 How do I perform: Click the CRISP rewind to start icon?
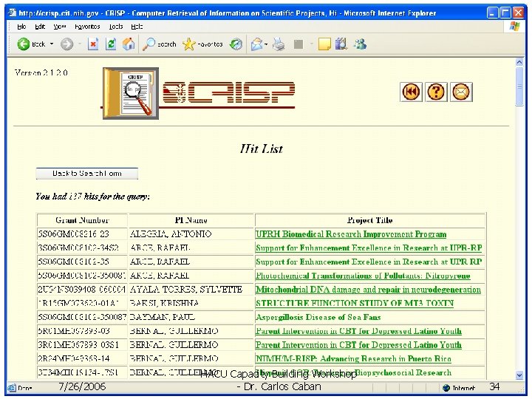click(411, 92)
